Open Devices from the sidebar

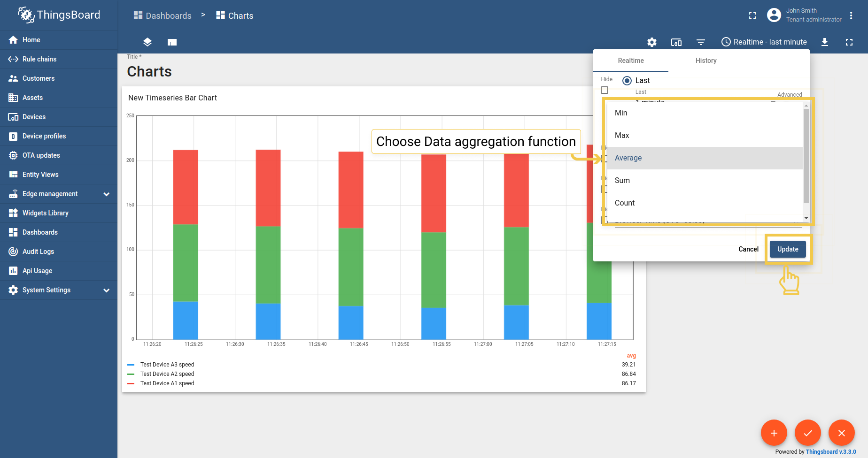34,116
